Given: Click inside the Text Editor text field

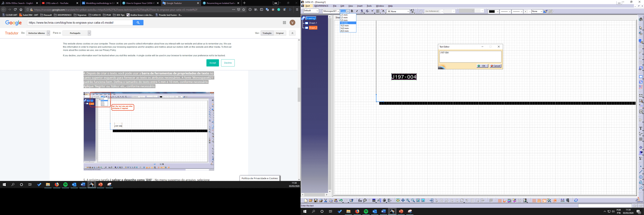Looking at the screenshot, I should click(470, 57).
